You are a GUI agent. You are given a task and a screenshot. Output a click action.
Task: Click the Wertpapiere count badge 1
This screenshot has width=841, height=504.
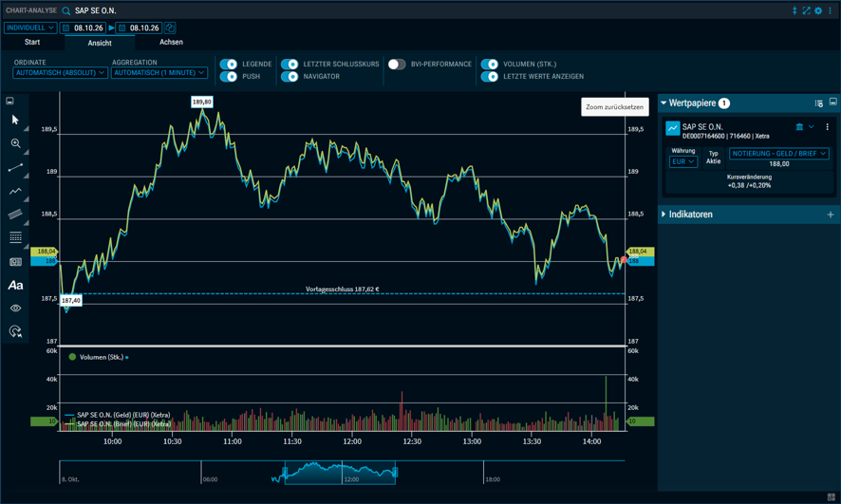pyautogui.click(x=724, y=103)
